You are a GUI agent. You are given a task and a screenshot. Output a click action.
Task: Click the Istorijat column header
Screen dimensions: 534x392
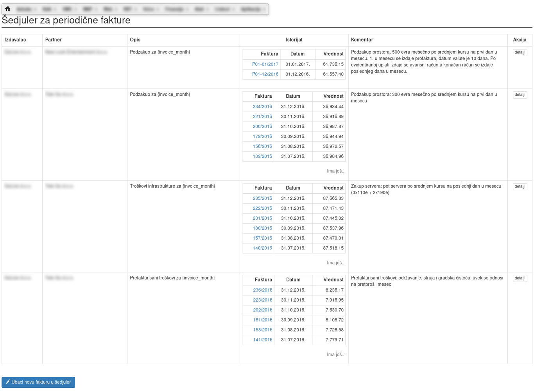(x=294, y=40)
